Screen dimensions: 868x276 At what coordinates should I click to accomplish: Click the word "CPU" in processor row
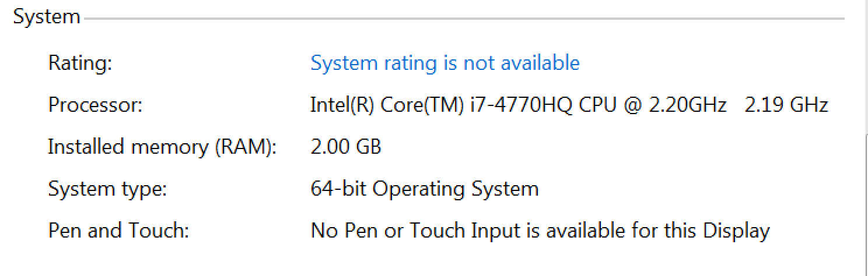point(594,105)
